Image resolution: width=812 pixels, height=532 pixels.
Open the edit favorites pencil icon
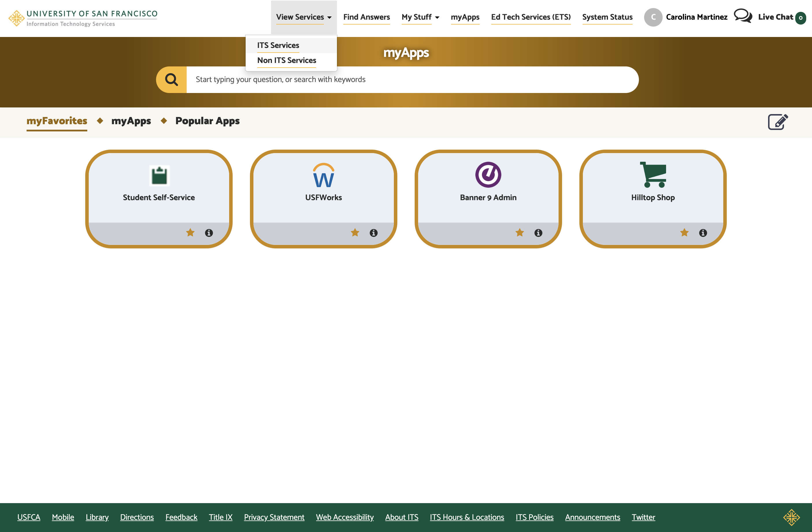778,122
